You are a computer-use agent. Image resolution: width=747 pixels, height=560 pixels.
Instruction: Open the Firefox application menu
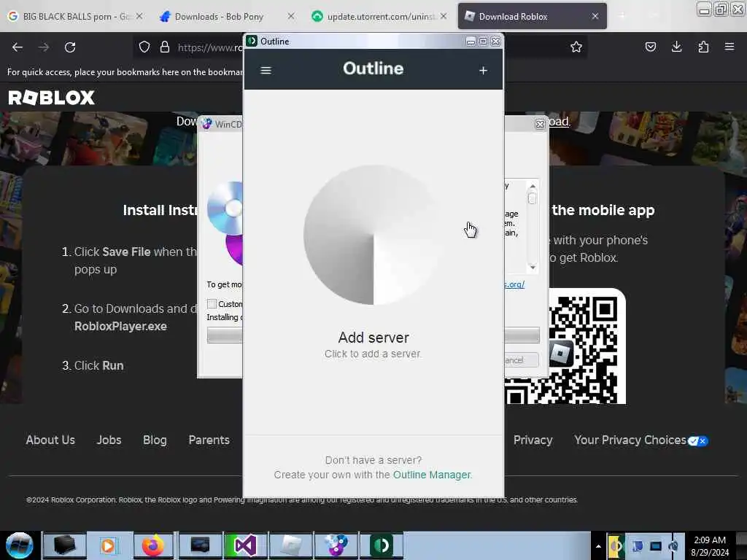click(x=729, y=47)
